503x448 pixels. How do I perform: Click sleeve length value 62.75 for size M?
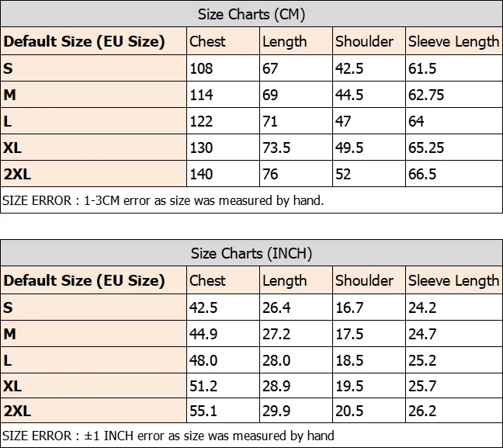coord(426,95)
